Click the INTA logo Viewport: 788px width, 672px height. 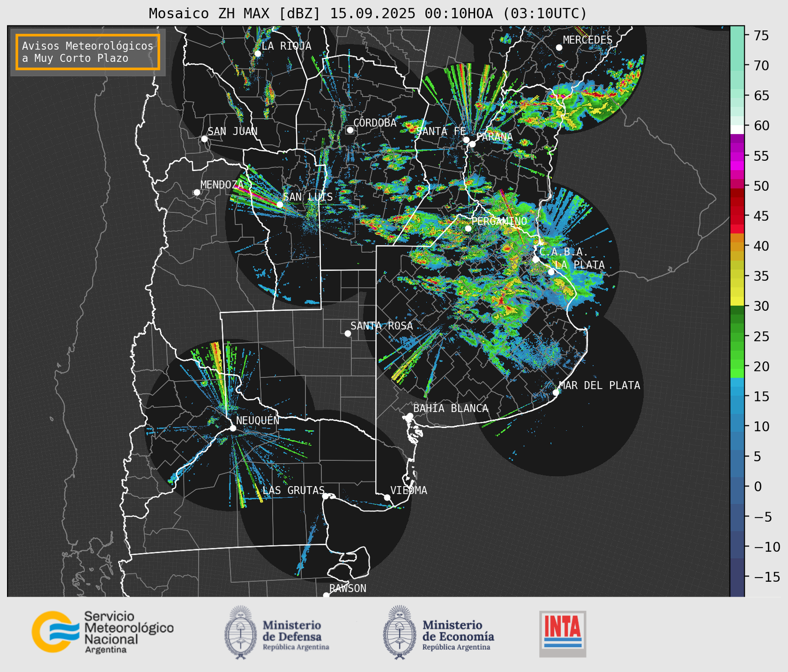pyautogui.click(x=562, y=634)
